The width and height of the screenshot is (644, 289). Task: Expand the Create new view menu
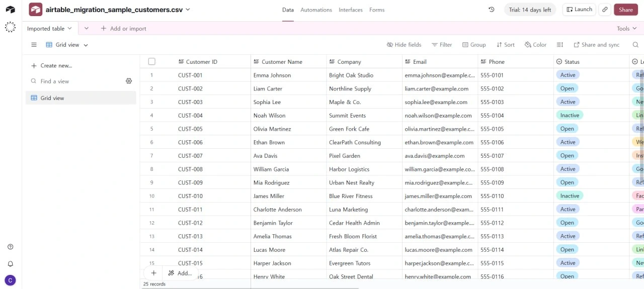(51, 65)
